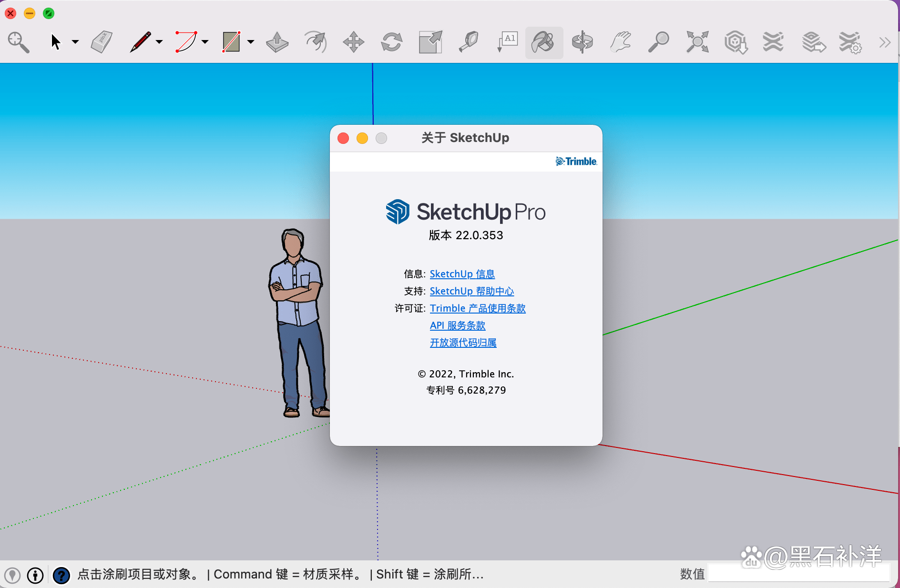Image resolution: width=900 pixels, height=588 pixels.
Task: Select the Zoom tool
Action: pos(658,42)
